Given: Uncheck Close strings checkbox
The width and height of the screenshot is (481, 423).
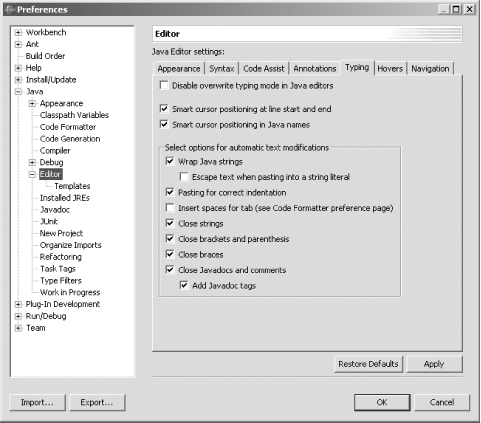Looking at the screenshot, I should (x=170, y=223).
